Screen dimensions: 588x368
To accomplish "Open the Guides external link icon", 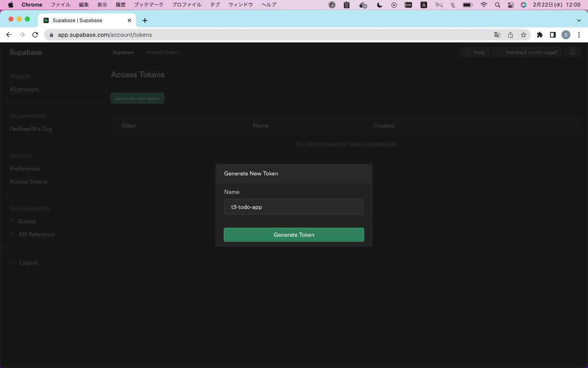I will (12, 221).
